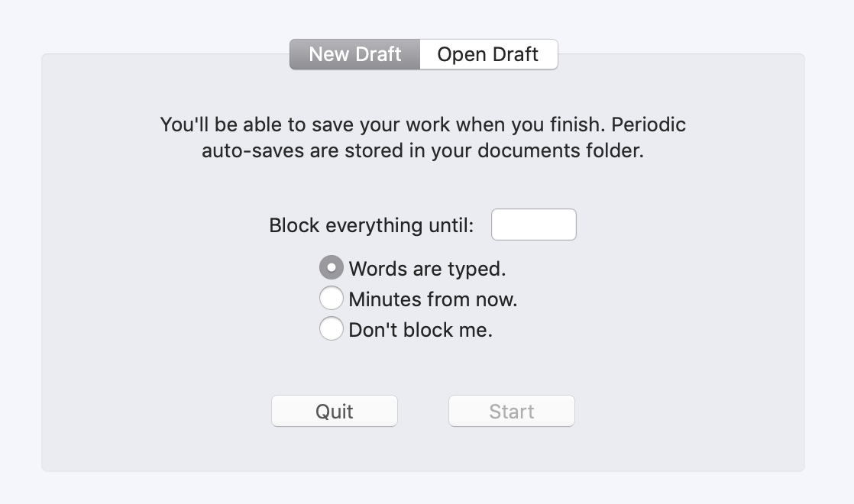Viewport: 854px width, 504px height.
Task: Switch to the Open Draft tab
Action: pyautogui.click(x=488, y=54)
